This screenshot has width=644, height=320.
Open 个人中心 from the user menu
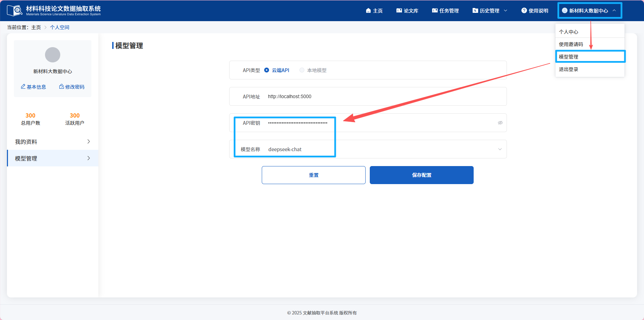[568, 32]
